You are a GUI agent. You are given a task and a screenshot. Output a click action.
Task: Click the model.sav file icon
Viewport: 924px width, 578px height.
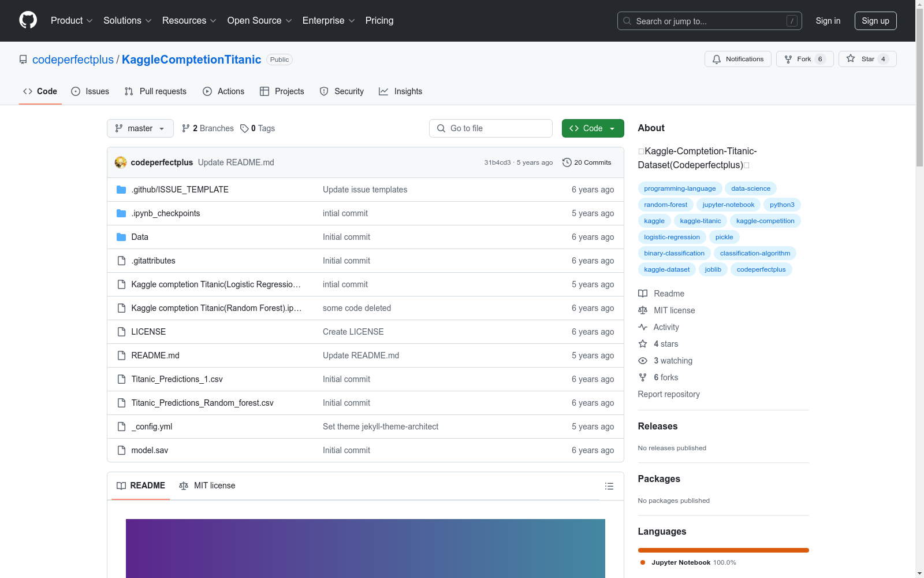coord(121,450)
